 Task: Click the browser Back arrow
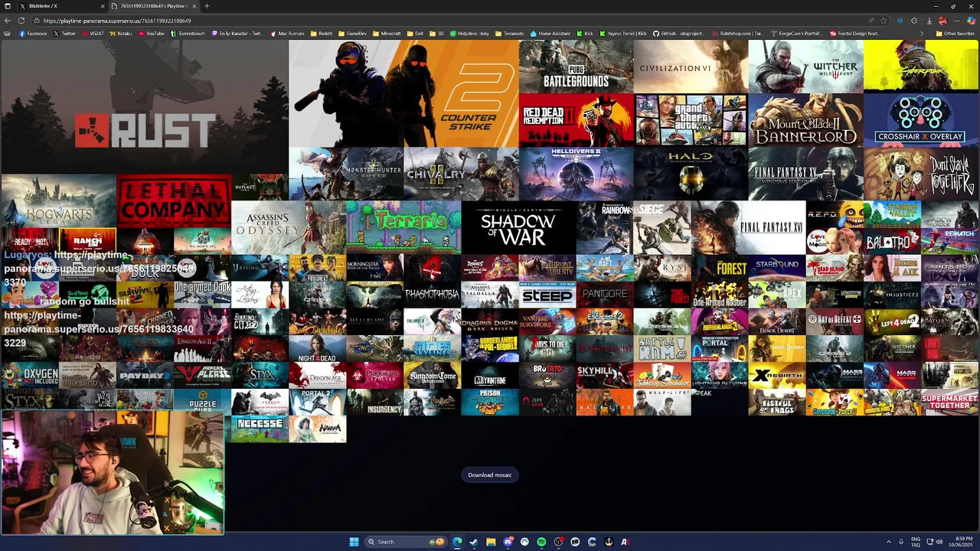[7, 21]
